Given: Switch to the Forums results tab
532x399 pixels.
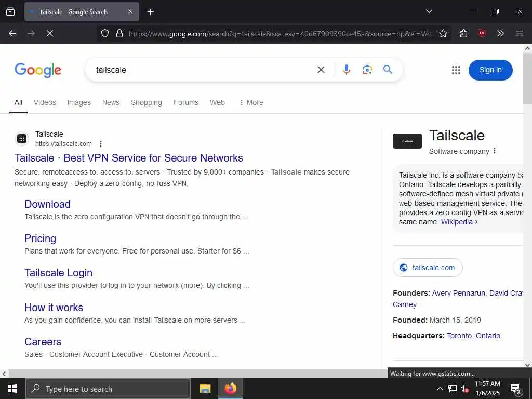Looking at the screenshot, I should [185, 102].
